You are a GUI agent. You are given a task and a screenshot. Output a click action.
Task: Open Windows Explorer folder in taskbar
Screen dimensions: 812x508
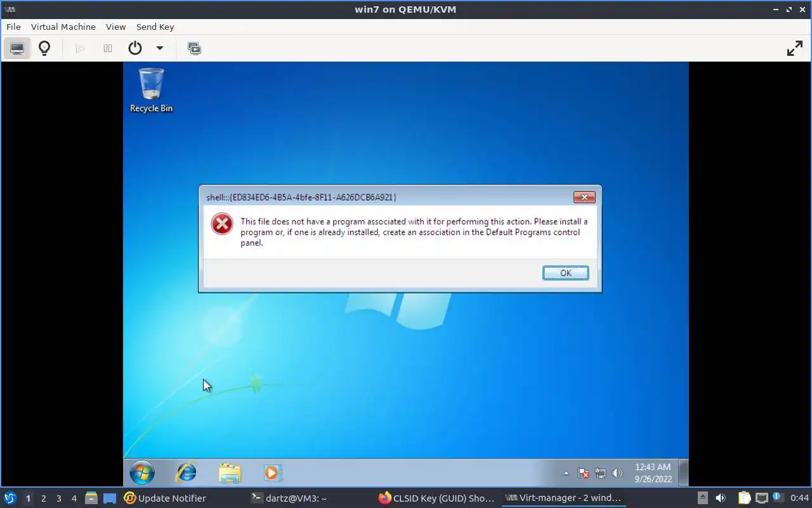click(x=230, y=473)
